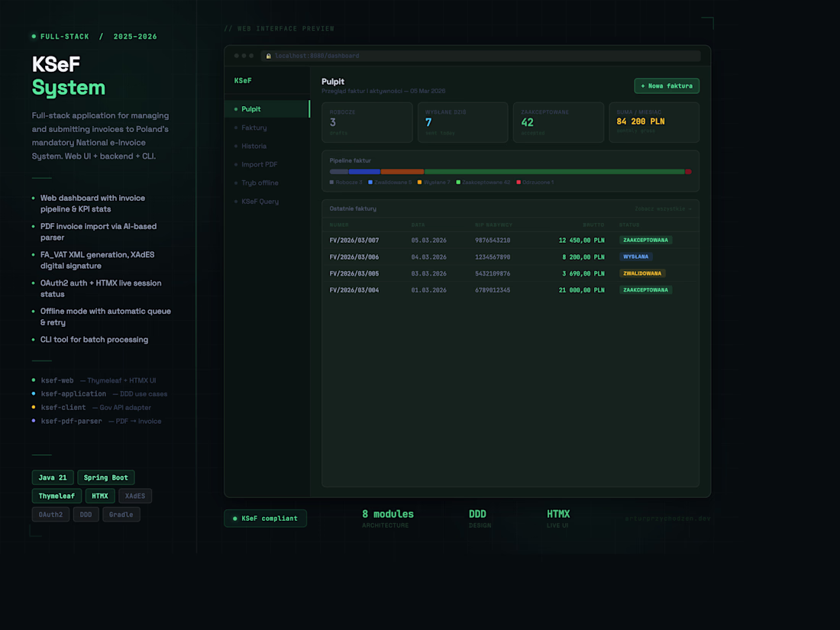Select the 84 200 PLN monthly sum card
This screenshot has height=630, width=840.
pyautogui.click(x=654, y=123)
